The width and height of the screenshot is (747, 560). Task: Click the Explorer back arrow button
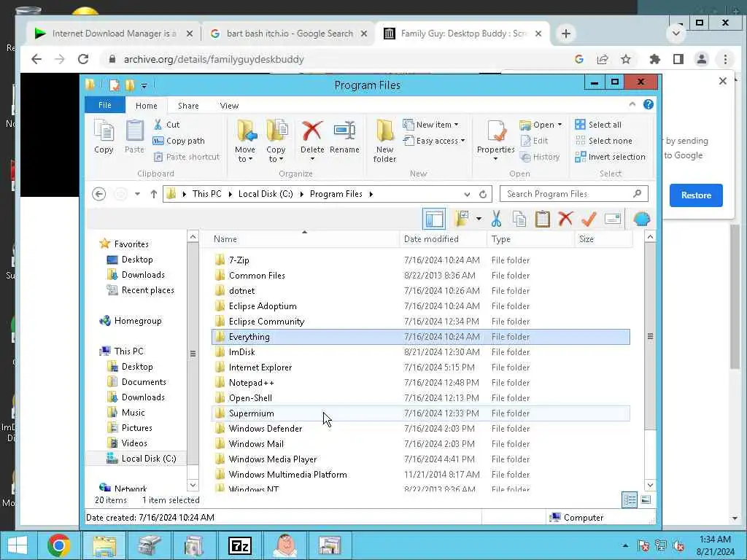(98, 194)
